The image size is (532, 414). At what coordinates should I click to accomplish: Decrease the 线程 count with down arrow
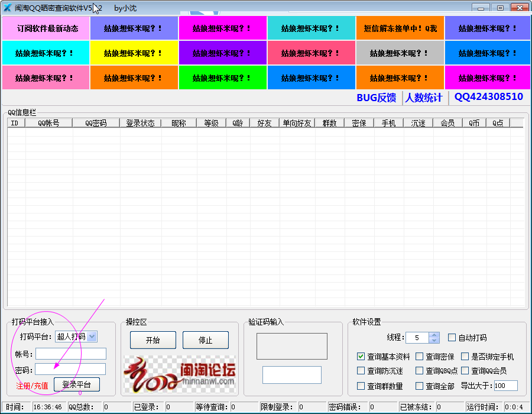click(x=434, y=340)
